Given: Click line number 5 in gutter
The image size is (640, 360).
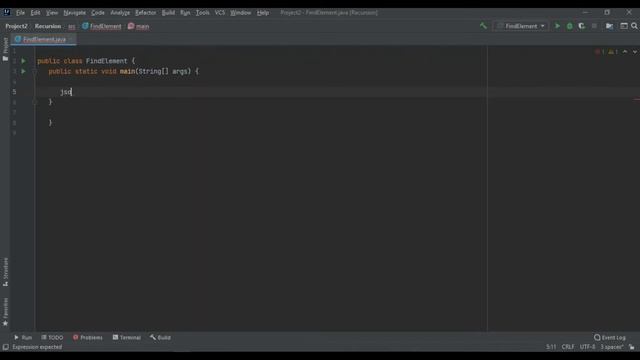Looking at the screenshot, I should pos(14,92).
